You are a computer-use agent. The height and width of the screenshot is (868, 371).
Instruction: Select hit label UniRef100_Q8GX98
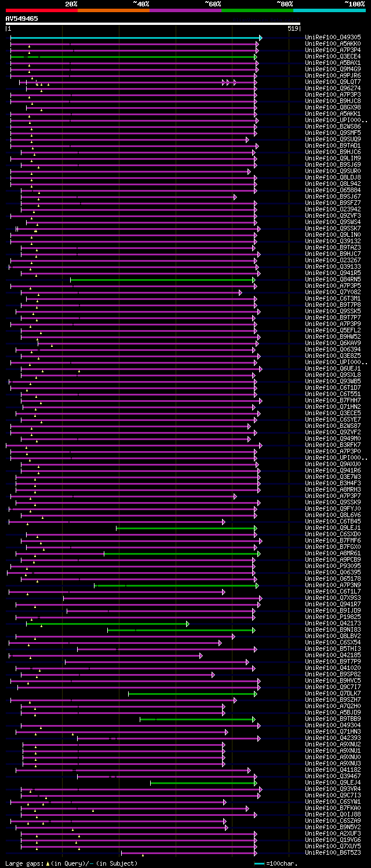(332, 108)
